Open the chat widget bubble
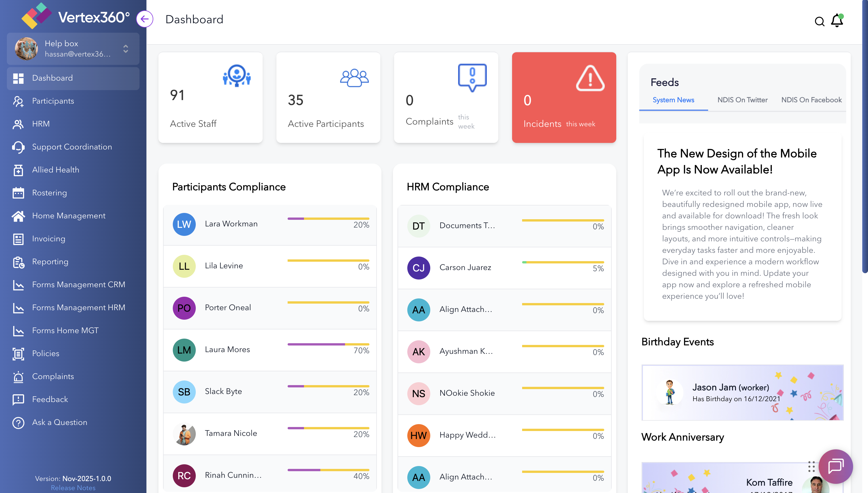Image resolution: width=868 pixels, height=493 pixels. [835, 466]
